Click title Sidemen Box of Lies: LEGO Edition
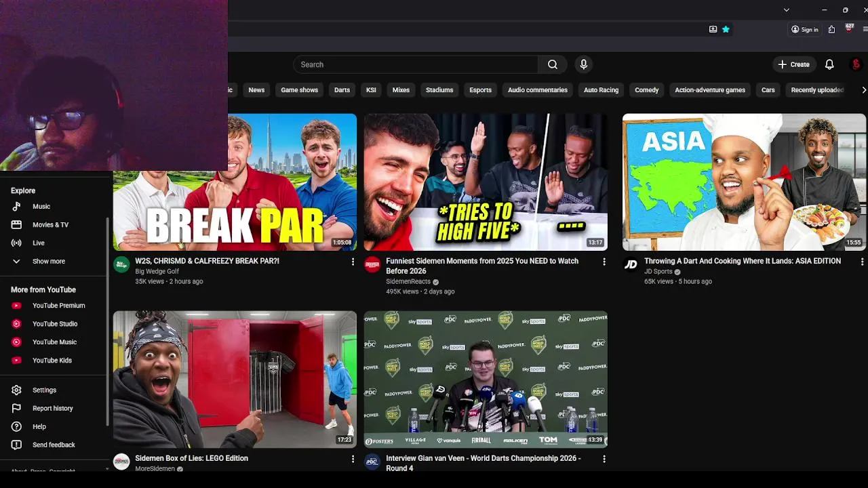 191,458
